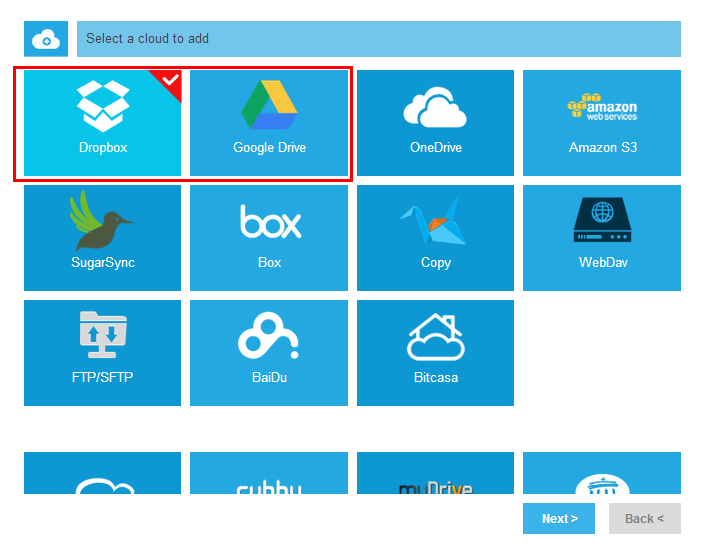Select the OneDrive cloud tile
Viewport: 708px width, 546px height.
click(435, 123)
